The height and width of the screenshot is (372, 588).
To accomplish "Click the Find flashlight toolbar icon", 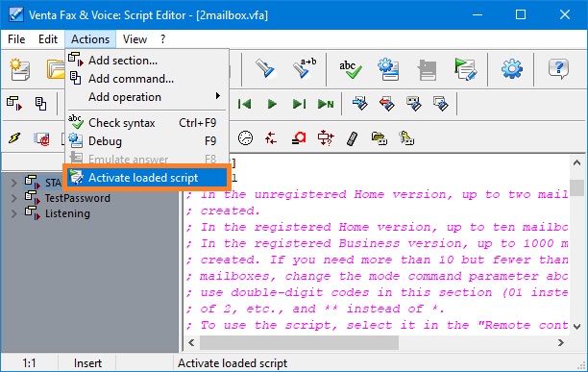I will pyautogui.click(x=265, y=68).
